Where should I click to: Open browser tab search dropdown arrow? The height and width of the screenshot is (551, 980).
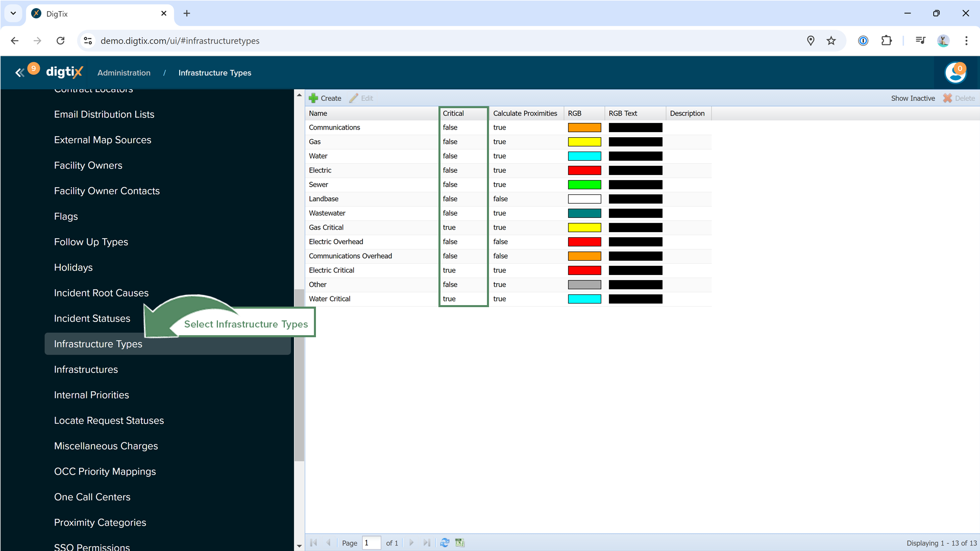click(x=13, y=13)
